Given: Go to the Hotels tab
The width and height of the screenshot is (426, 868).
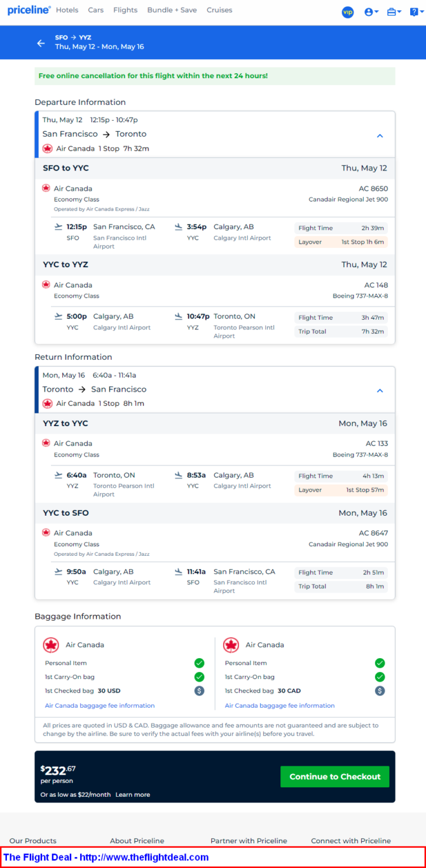Looking at the screenshot, I should coord(67,10).
